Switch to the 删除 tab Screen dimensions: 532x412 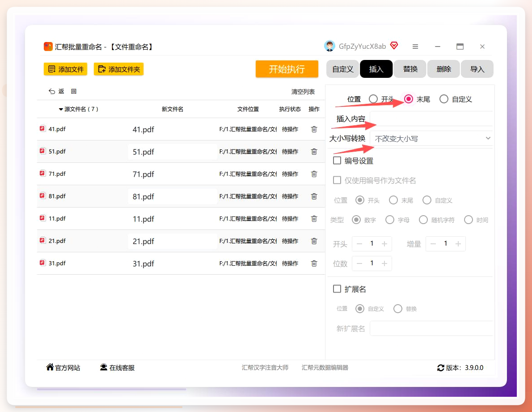443,69
